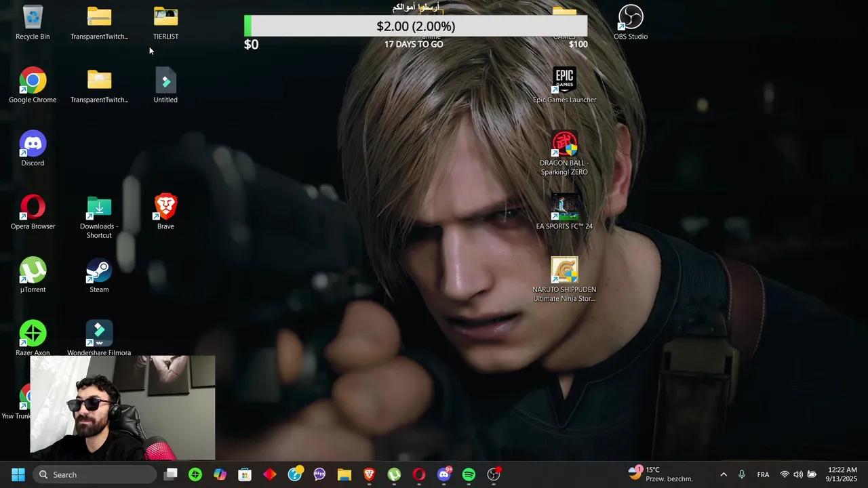Click the microphone icon in system tray
The height and width of the screenshot is (488, 868).
[741, 474]
